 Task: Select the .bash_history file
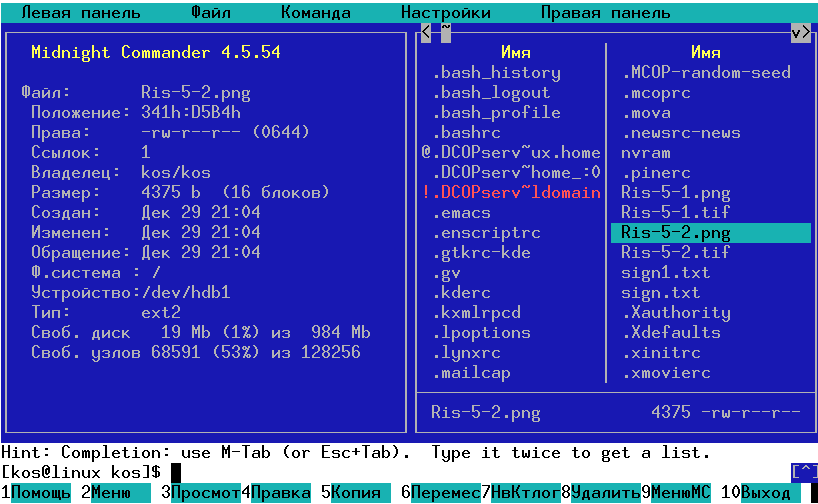tap(496, 72)
